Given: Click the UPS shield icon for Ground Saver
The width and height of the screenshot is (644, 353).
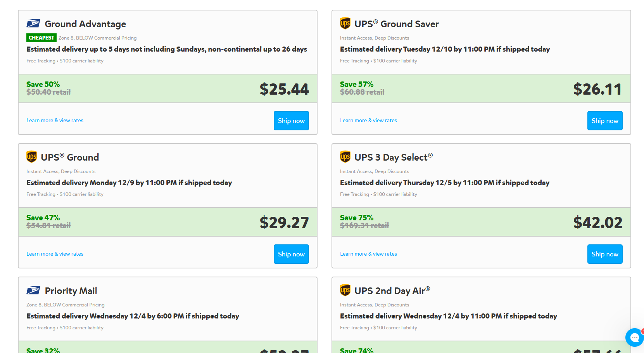Looking at the screenshot, I should pyautogui.click(x=345, y=23).
